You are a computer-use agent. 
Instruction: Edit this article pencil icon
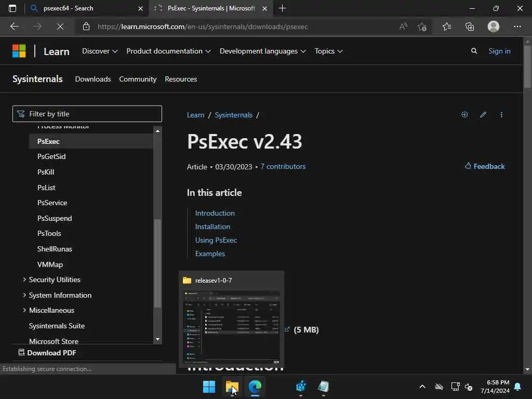point(483,115)
